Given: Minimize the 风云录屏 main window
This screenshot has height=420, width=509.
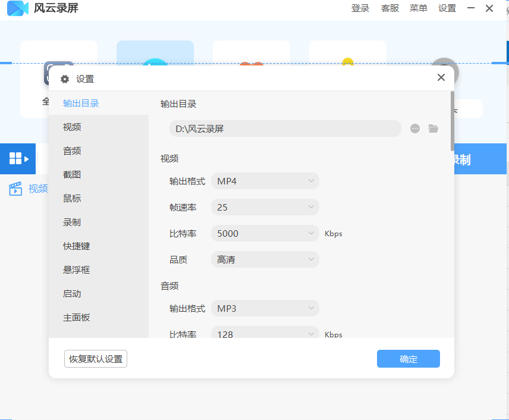Looking at the screenshot, I should [x=471, y=8].
